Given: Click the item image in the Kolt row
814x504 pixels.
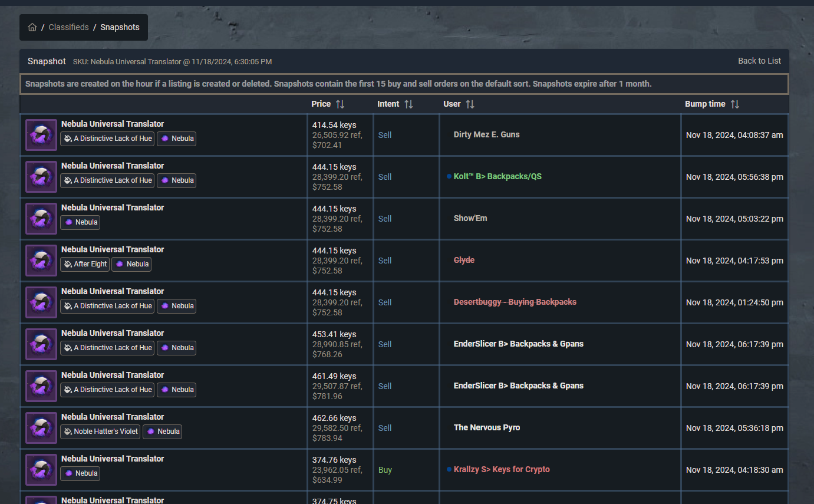Looking at the screenshot, I should (x=41, y=177).
